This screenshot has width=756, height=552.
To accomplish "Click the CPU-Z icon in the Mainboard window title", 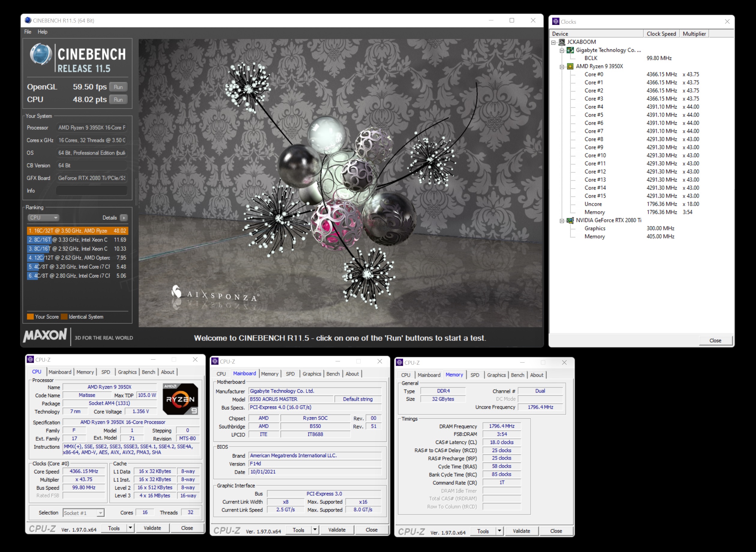I will (215, 361).
